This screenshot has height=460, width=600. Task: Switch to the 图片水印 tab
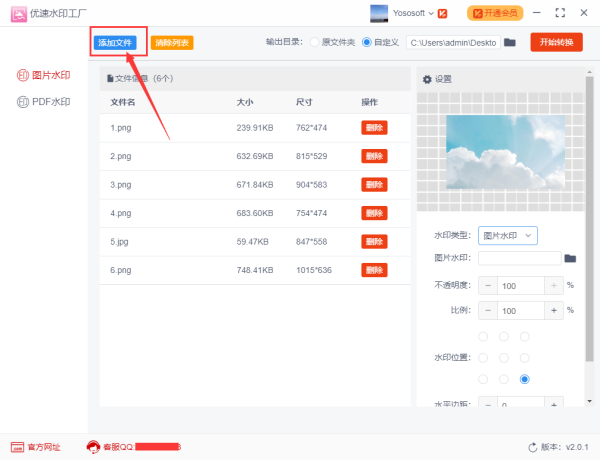click(44, 75)
